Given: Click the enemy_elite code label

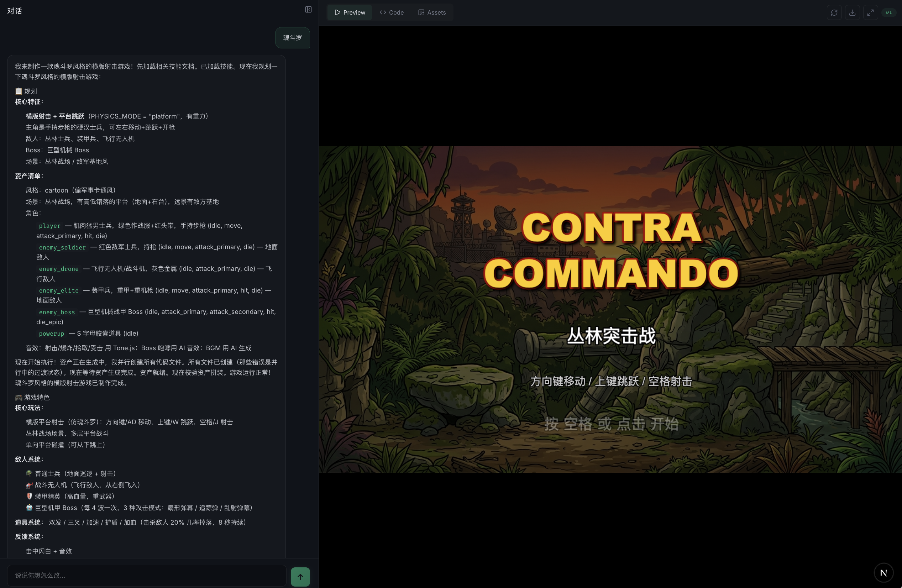Looking at the screenshot, I should tap(58, 290).
